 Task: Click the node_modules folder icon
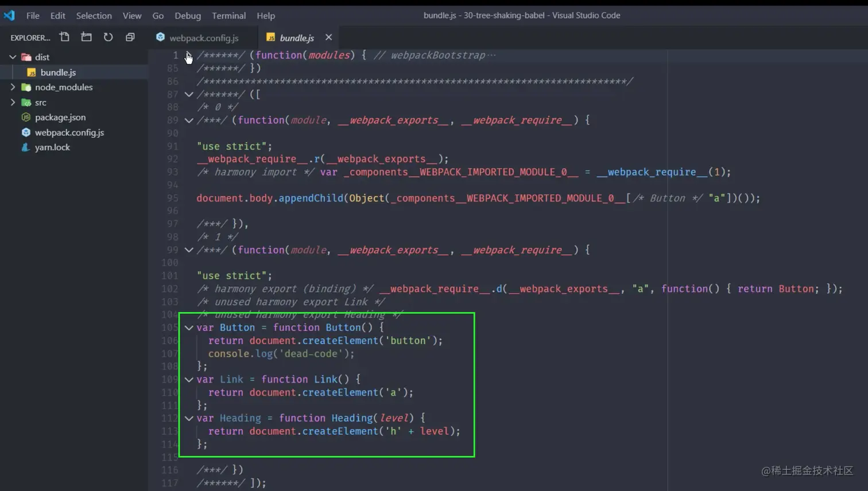[x=26, y=87]
